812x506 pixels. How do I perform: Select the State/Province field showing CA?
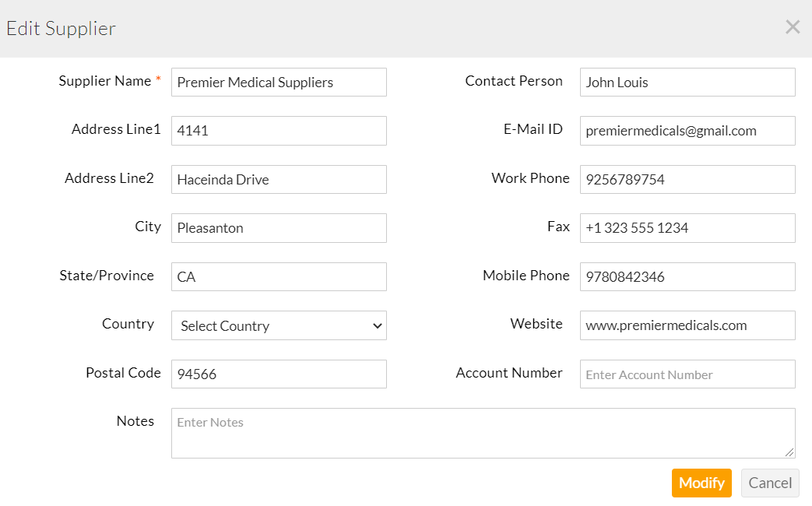(x=278, y=276)
